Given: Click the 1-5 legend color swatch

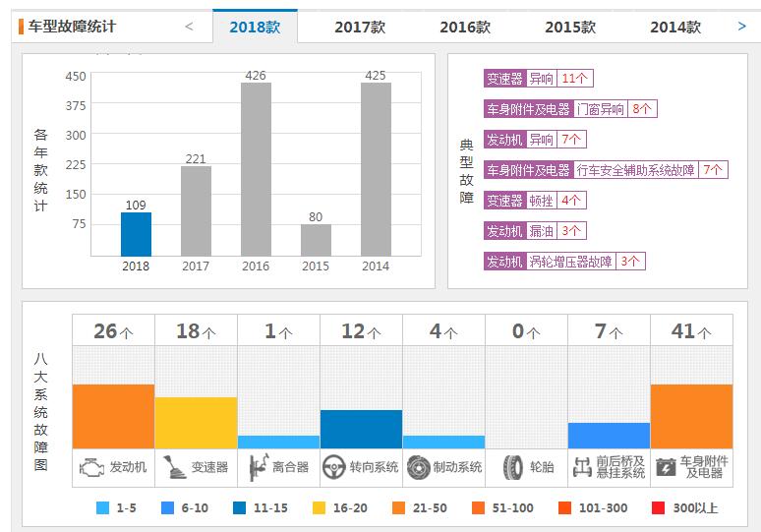Looking at the screenshot, I should click(103, 507).
